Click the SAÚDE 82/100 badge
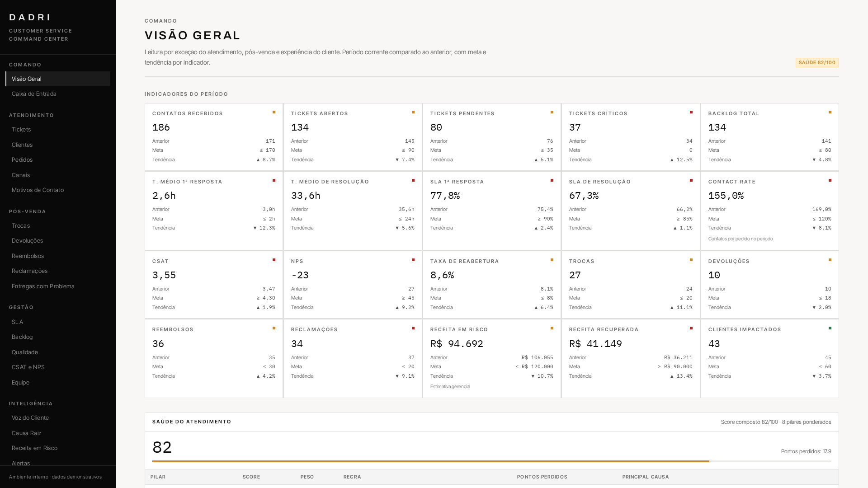Image resolution: width=868 pixels, height=488 pixels. [817, 63]
